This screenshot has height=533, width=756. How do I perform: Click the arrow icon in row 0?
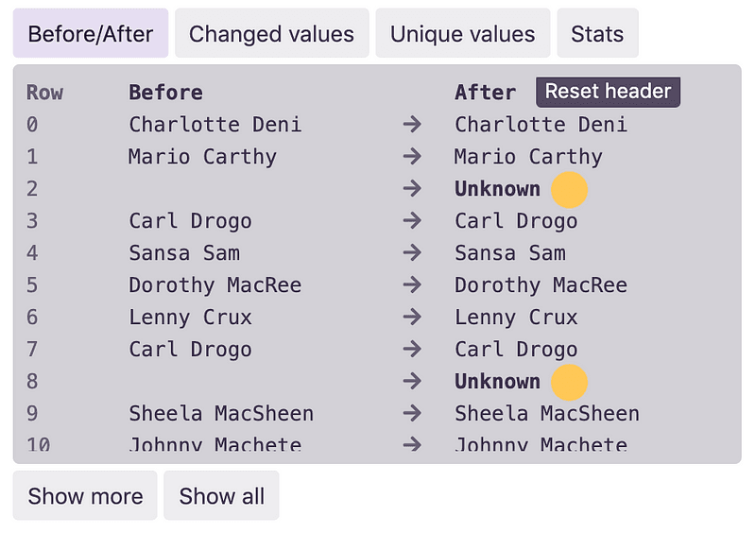[x=412, y=125]
